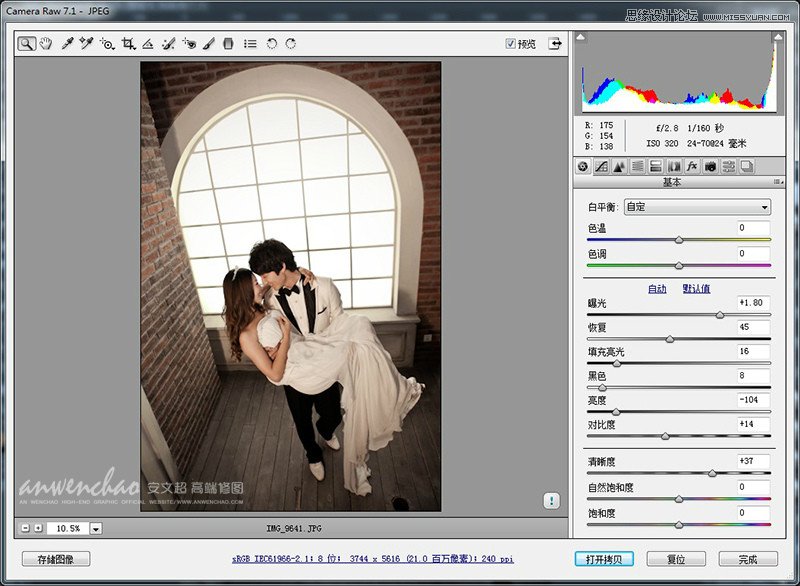This screenshot has height=586, width=800.
Task: Toggle the 预览 preview checkbox
Action: [510, 43]
